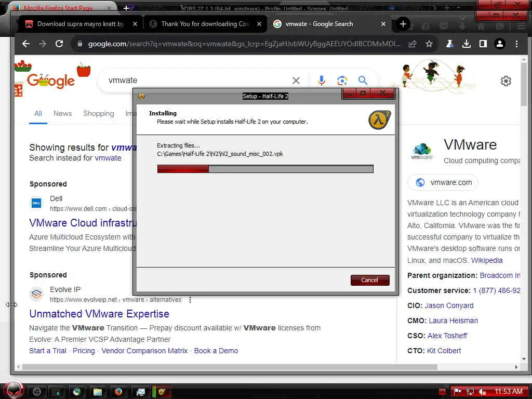The height and width of the screenshot is (399, 532).
Task: Open the Action Center flag tray icon
Action: [x=457, y=392]
